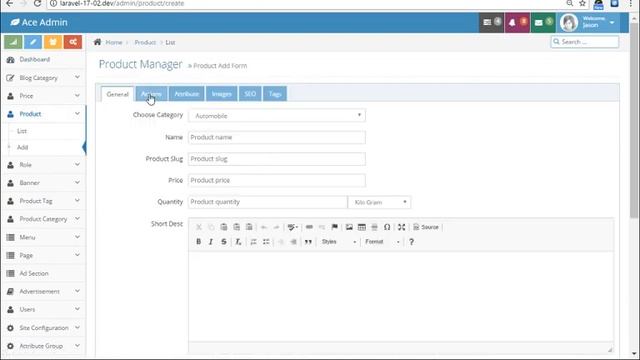Image resolution: width=640 pixels, height=360 pixels.
Task: Click the Unlink icon
Action: pos(322,227)
